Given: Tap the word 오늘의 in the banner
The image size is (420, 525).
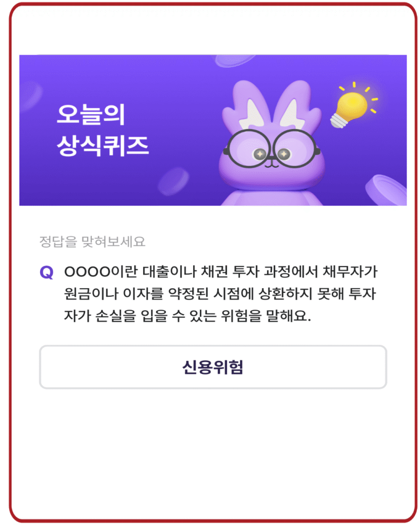Looking at the screenshot, I should point(91,114).
